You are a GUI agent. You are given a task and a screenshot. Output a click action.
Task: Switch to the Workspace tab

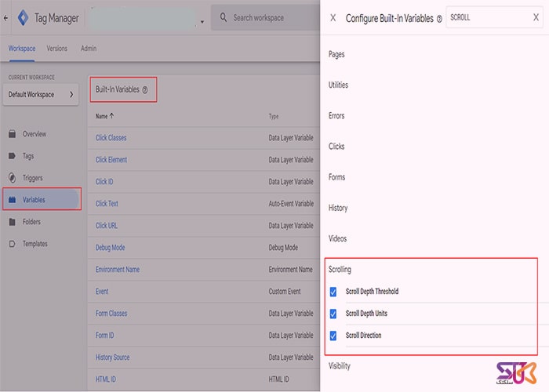point(22,49)
